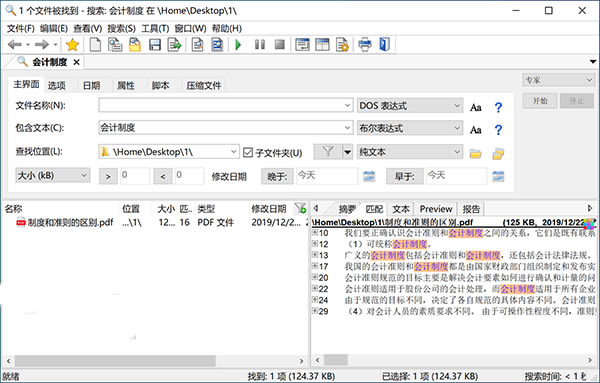Click the multiple folders icon beside 纯文本

coord(498,154)
